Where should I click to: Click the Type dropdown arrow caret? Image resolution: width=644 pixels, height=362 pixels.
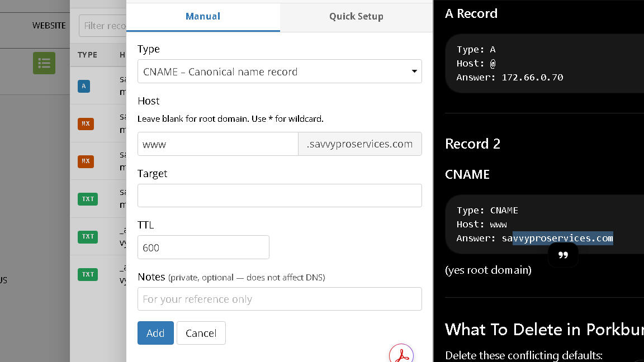414,72
